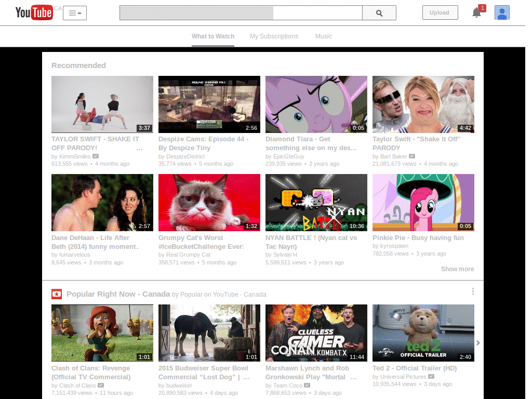Open the Despize Cams Episode 44 thumbnail

pos(209,104)
